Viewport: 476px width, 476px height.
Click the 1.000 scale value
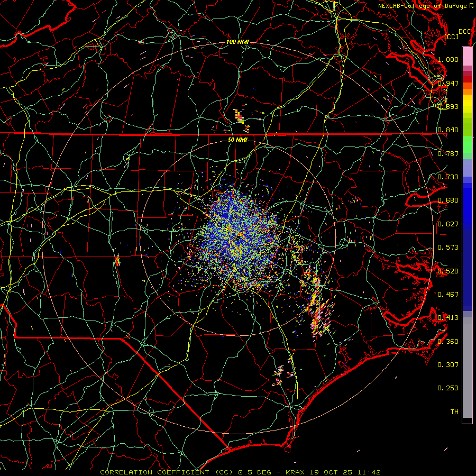click(448, 59)
